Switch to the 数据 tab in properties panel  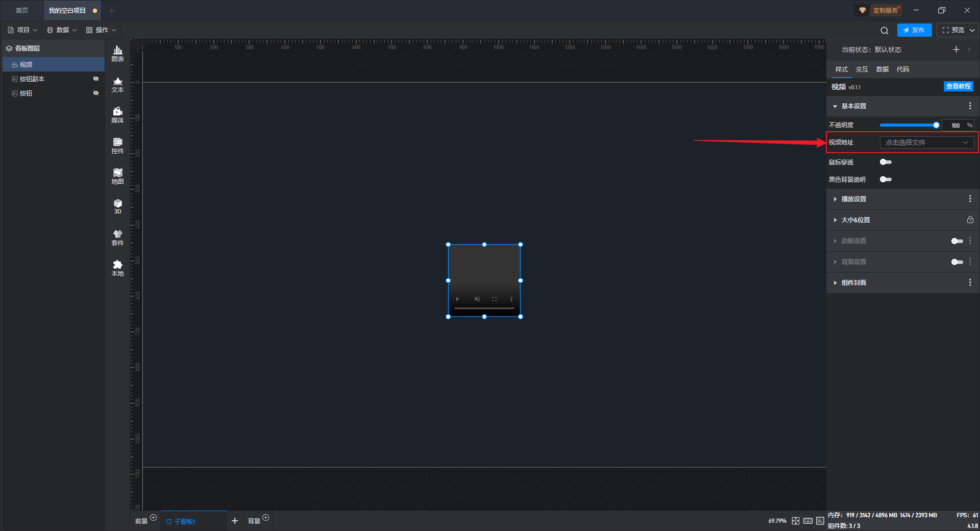tap(882, 69)
